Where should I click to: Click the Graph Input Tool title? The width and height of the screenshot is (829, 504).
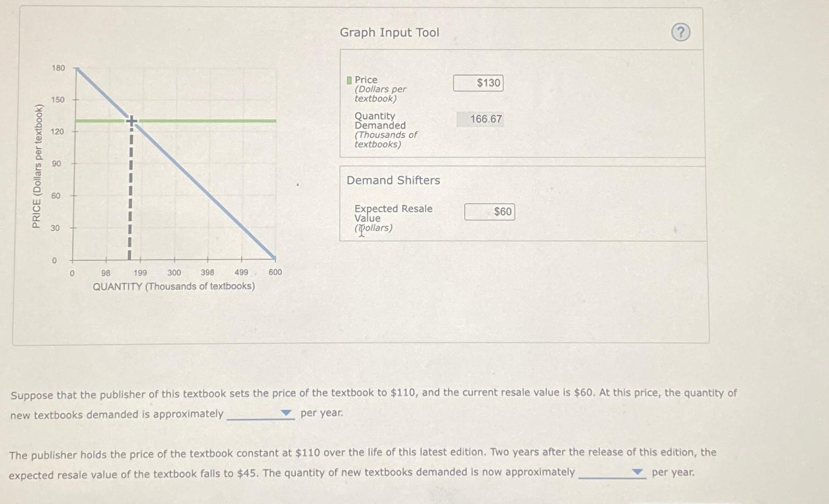point(389,32)
